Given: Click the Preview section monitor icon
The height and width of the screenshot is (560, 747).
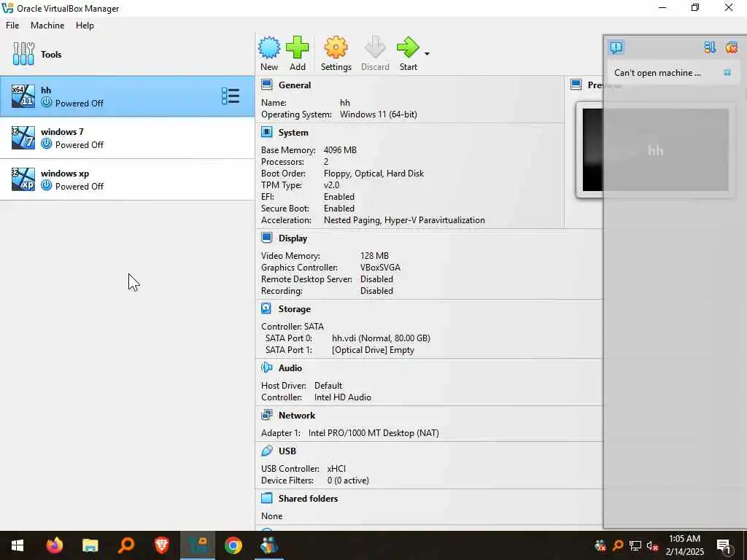Looking at the screenshot, I should (x=576, y=85).
